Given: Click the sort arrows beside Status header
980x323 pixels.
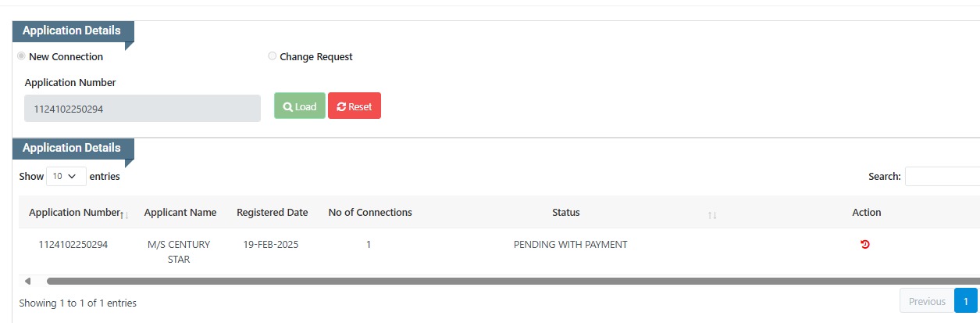Looking at the screenshot, I should click(712, 214).
